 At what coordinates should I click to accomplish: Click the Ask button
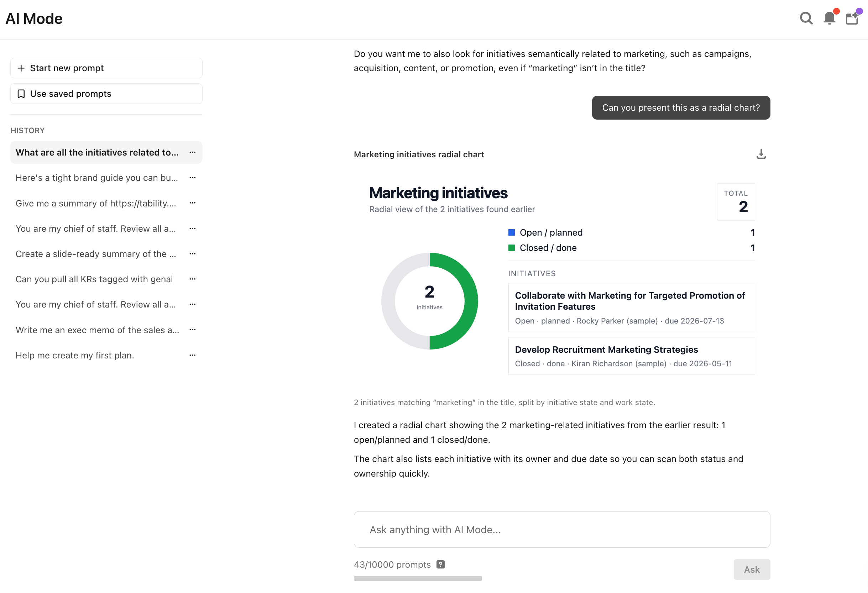click(752, 570)
